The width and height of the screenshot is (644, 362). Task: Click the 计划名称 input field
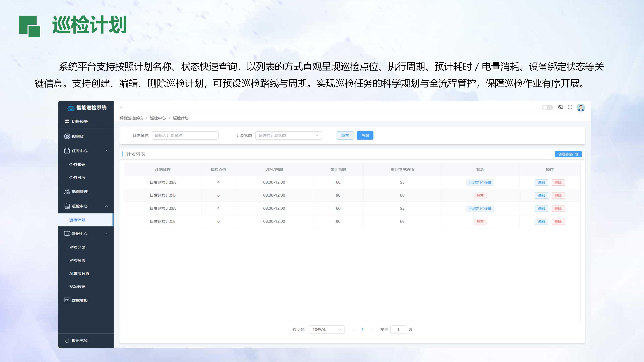click(185, 135)
